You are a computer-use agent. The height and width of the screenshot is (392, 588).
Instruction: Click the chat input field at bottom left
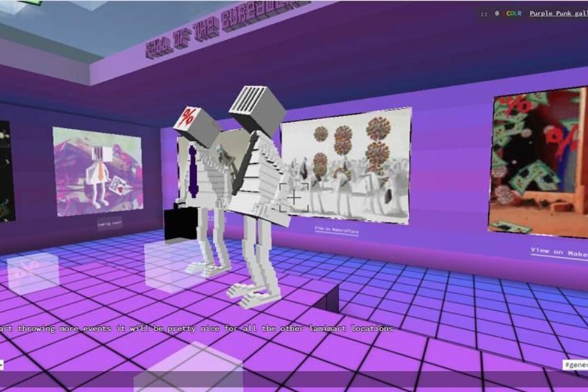[x=3, y=365]
